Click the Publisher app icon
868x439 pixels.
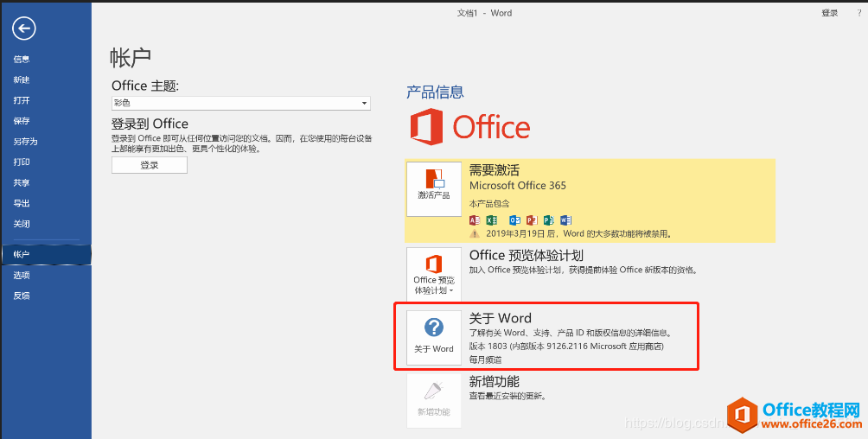click(x=549, y=219)
